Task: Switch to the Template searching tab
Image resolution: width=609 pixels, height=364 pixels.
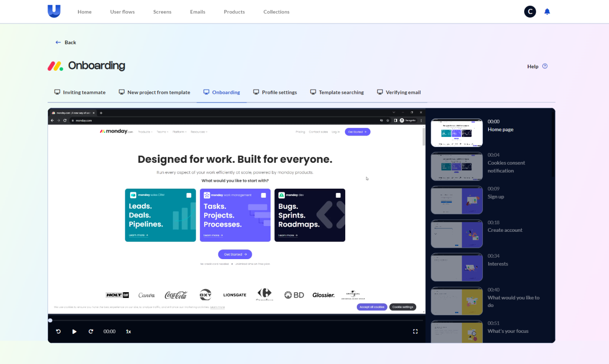Action: 337,92
